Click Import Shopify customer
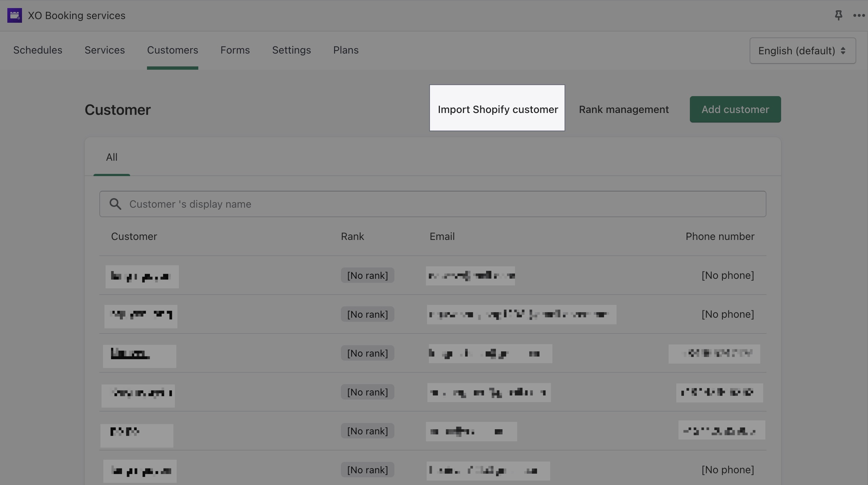 (x=497, y=109)
